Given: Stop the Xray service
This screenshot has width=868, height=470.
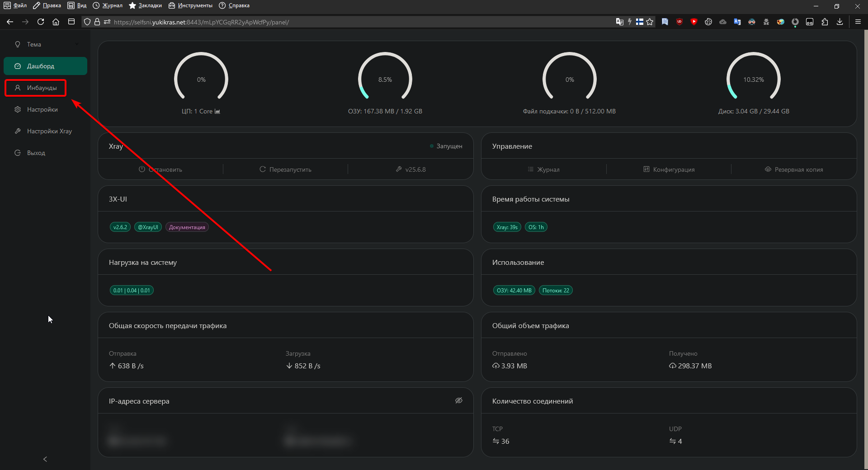Looking at the screenshot, I should pos(160,169).
